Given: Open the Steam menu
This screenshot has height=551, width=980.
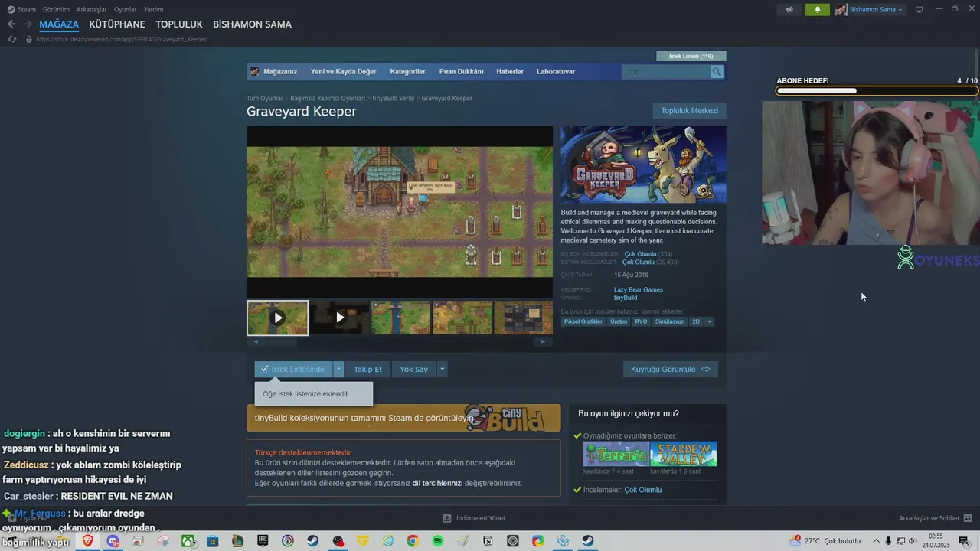Looking at the screenshot, I should (x=21, y=9).
